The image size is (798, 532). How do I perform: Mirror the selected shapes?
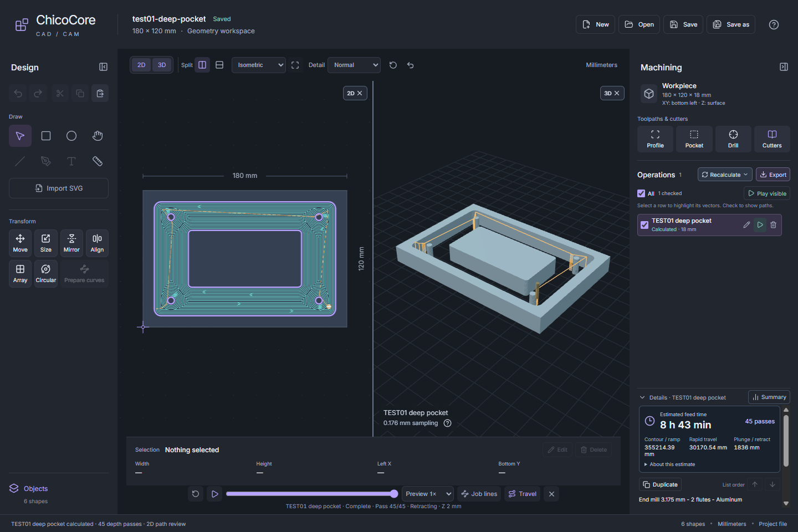pyautogui.click(x=71, y=243)
